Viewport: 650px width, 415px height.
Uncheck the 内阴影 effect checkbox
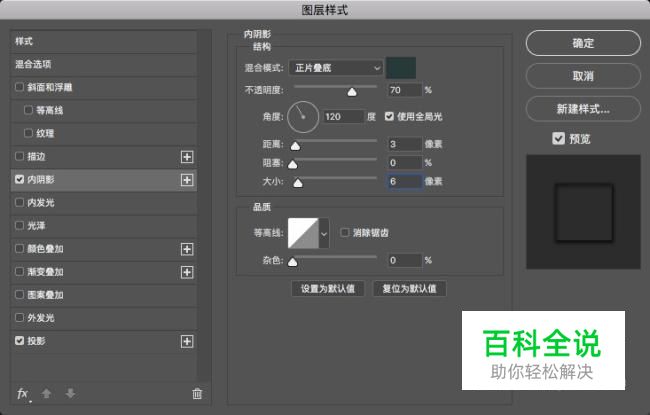click(19, 179)
